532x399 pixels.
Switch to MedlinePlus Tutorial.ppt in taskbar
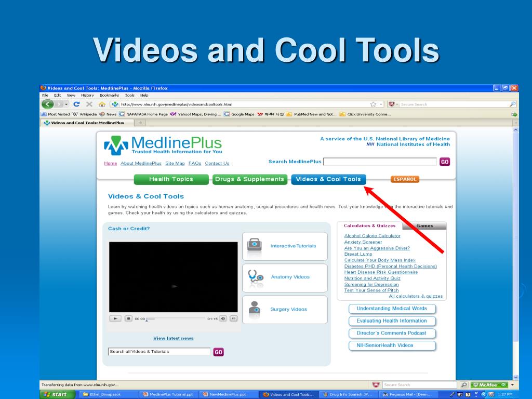pos(168,394)
